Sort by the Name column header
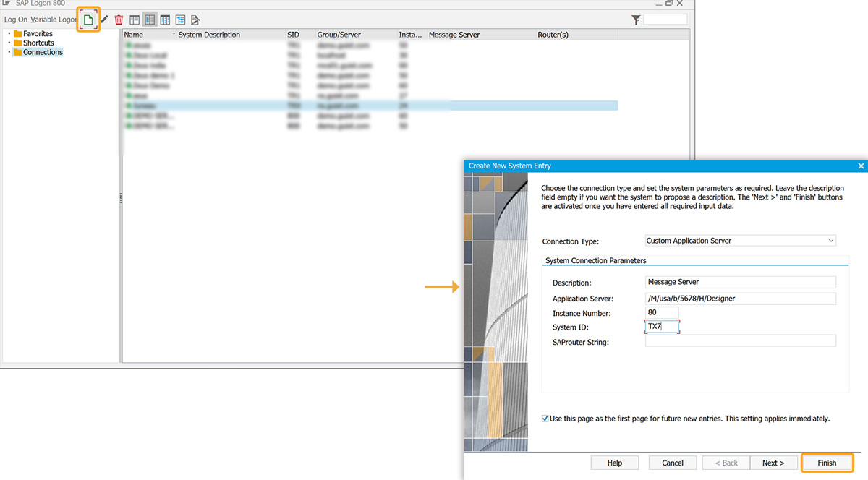Viewport: 868px width, 480px height. click(134, 35)
